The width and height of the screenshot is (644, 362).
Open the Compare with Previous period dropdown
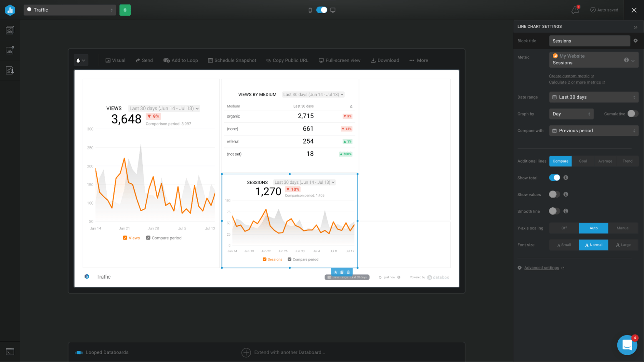[x=594, y=130]
